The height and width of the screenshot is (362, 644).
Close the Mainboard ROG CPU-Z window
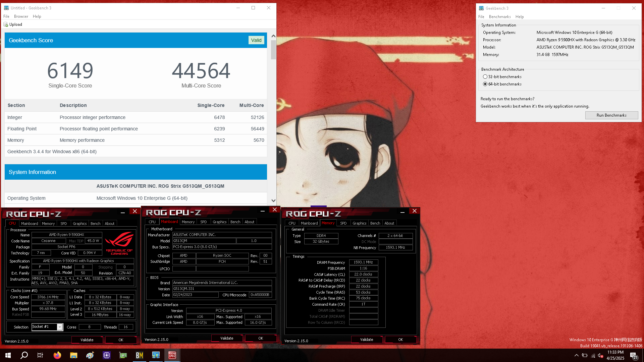(x=274, y=209)
